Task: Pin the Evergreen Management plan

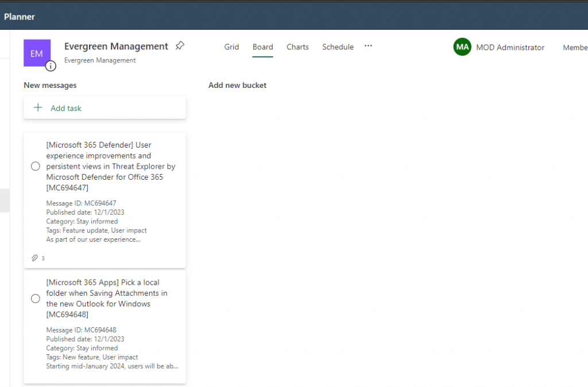Action: 180,46
